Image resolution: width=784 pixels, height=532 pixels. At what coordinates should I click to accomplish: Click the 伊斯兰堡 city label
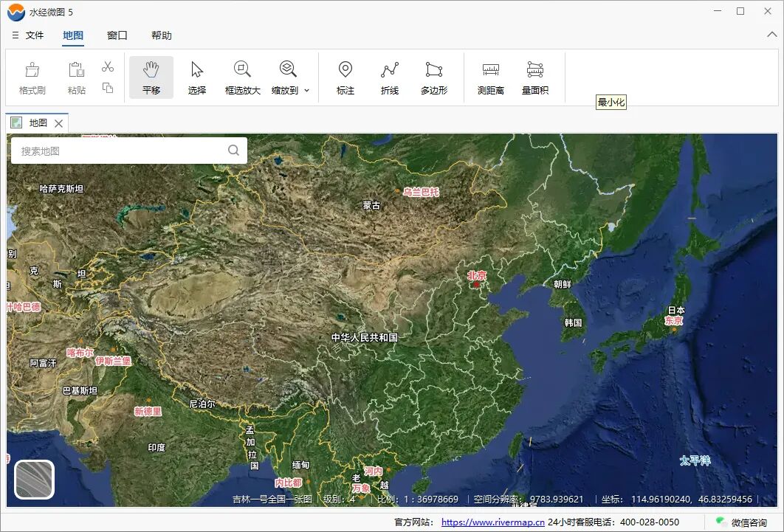[114, 361]
